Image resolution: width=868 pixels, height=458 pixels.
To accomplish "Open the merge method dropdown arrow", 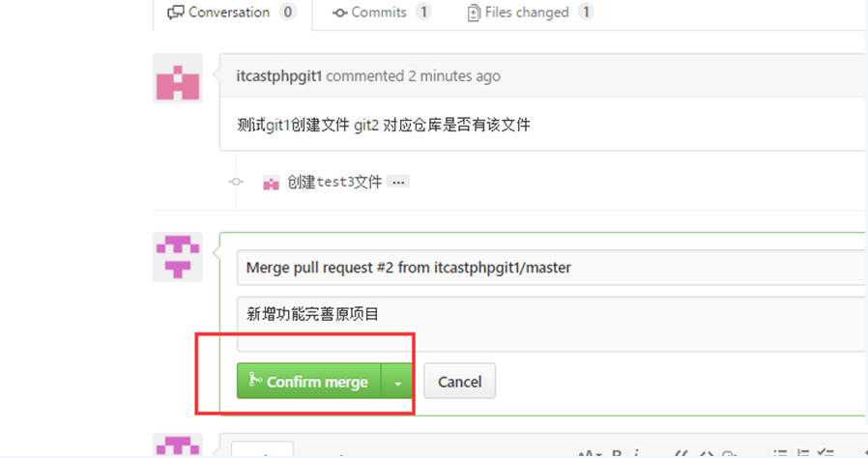I will tap(397, 383).
